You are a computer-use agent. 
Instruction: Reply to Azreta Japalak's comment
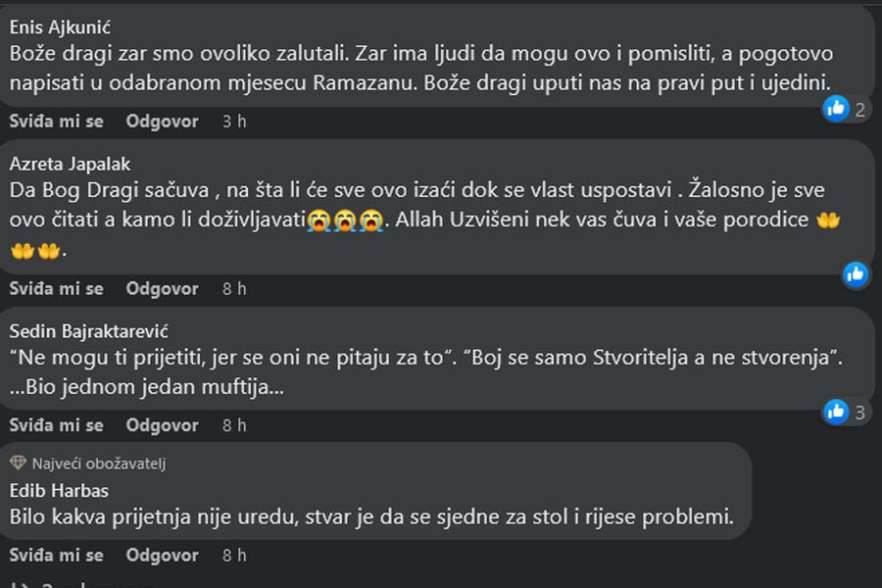[x=162, y=289]
